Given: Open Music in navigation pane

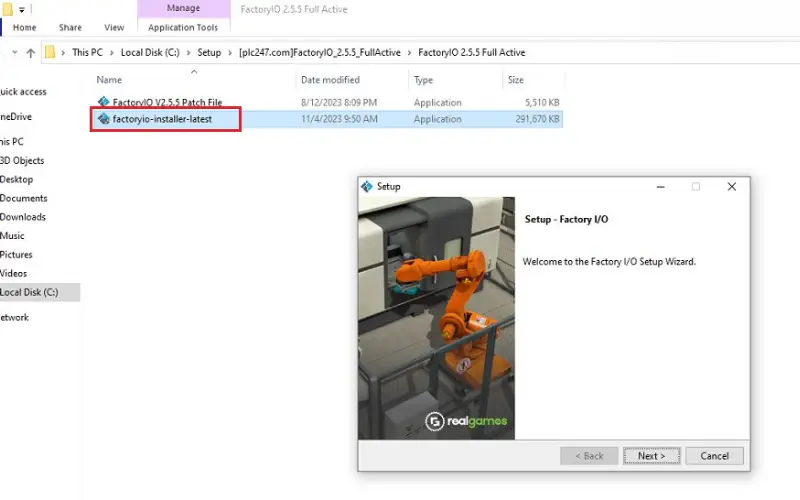Looking at the screenshot, I should [12, 236].
